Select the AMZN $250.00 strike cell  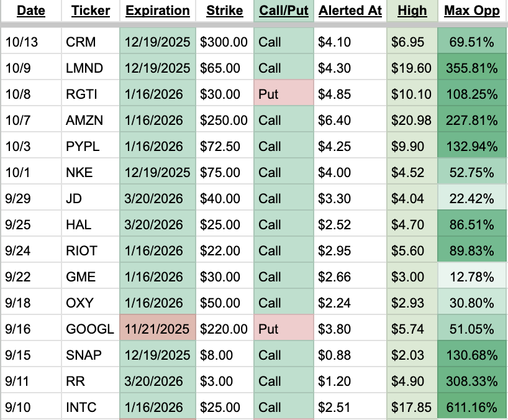(225, 121)
